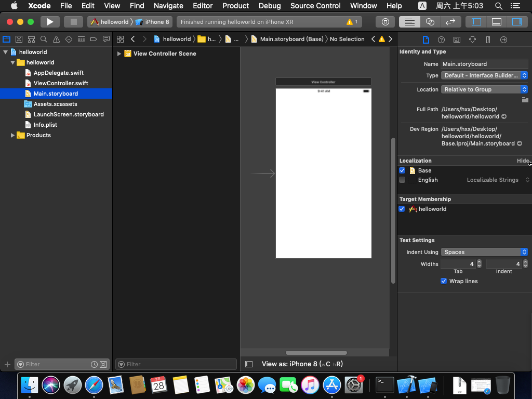532x399 pixels.
Task: Open LaunchScreen.storyboard
Action: pos(69,114)
